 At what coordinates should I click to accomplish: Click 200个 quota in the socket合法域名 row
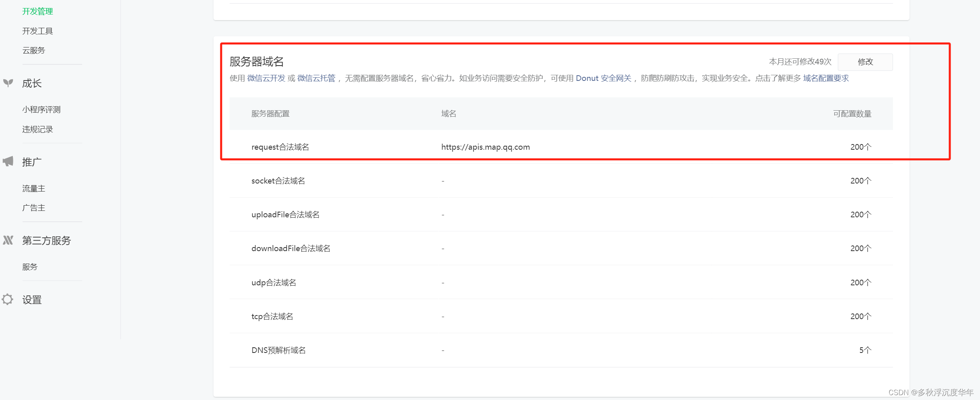click(x=861, y=181)
